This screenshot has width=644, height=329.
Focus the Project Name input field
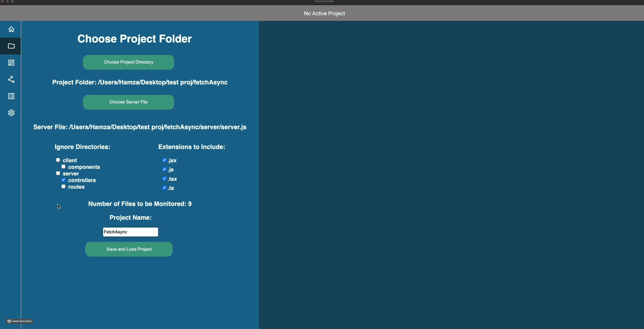130,232
